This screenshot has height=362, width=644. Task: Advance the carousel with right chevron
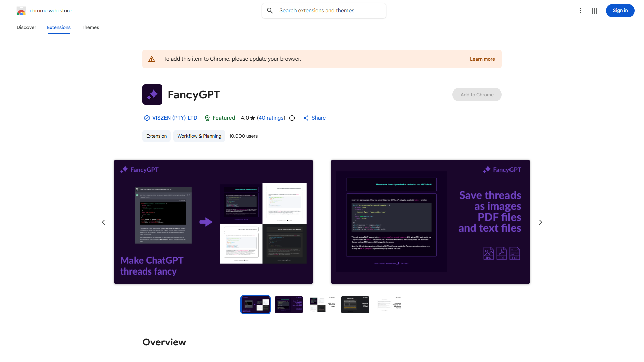coord(541,222)
